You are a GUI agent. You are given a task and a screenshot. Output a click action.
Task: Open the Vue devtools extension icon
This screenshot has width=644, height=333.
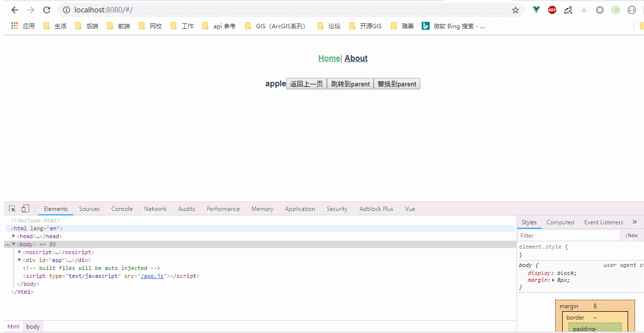(x=536, y=10)
